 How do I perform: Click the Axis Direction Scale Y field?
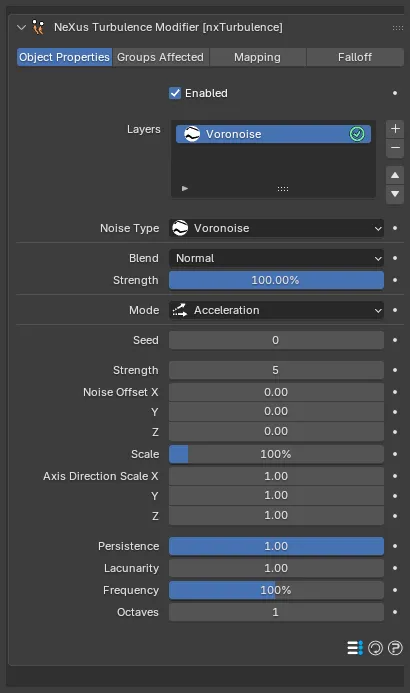click(x=276, y=495)
